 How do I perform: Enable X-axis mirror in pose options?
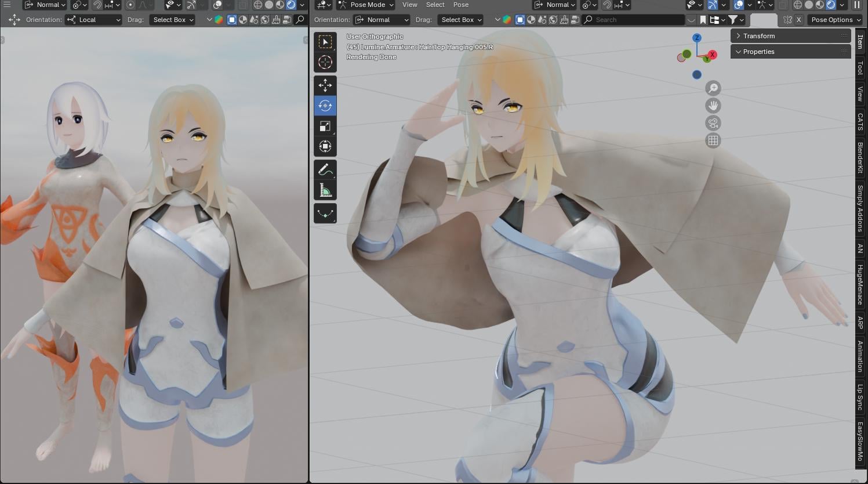(x=798, y=20)
